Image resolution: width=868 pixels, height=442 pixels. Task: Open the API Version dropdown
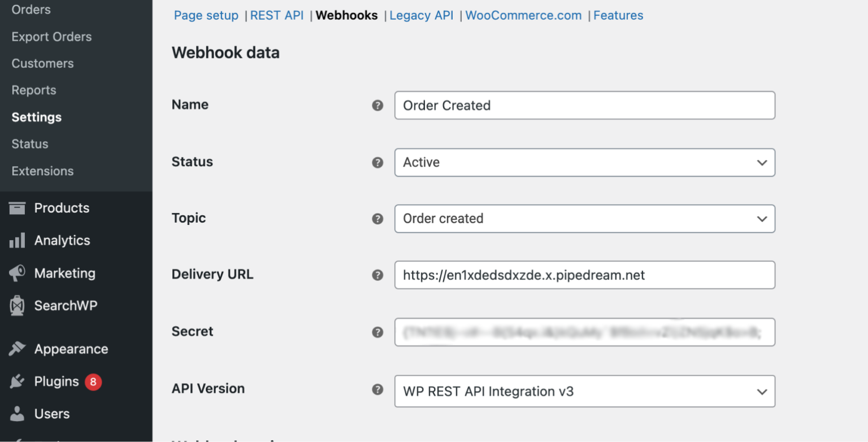pyautogui.click(x=584, y=391)
